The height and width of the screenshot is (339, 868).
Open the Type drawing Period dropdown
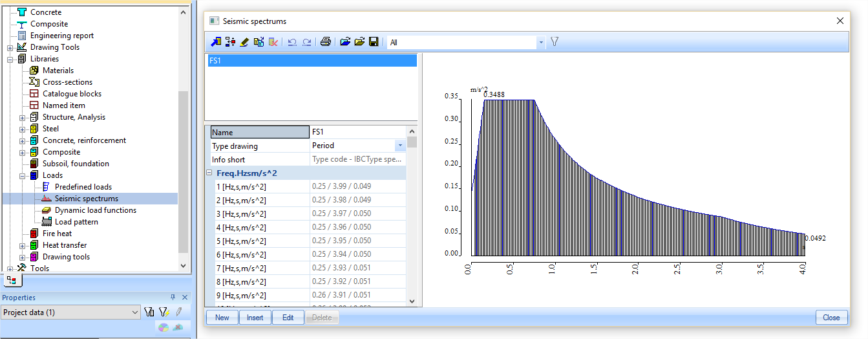coord(400,146)
